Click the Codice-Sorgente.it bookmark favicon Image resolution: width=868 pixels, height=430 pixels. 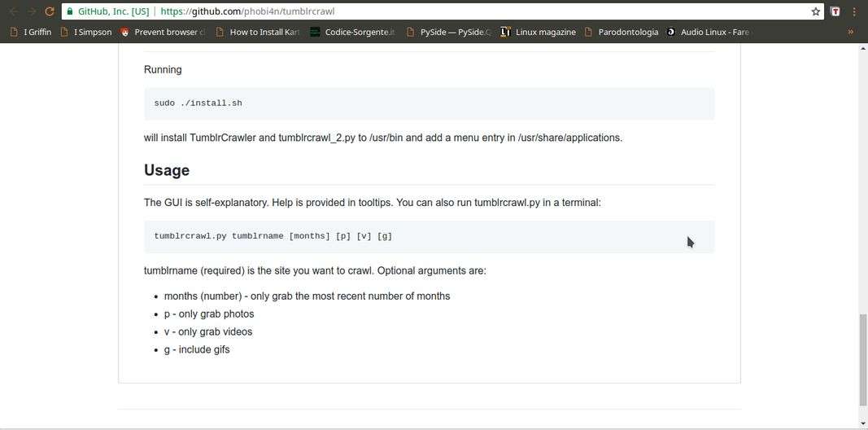pos(315,32)
